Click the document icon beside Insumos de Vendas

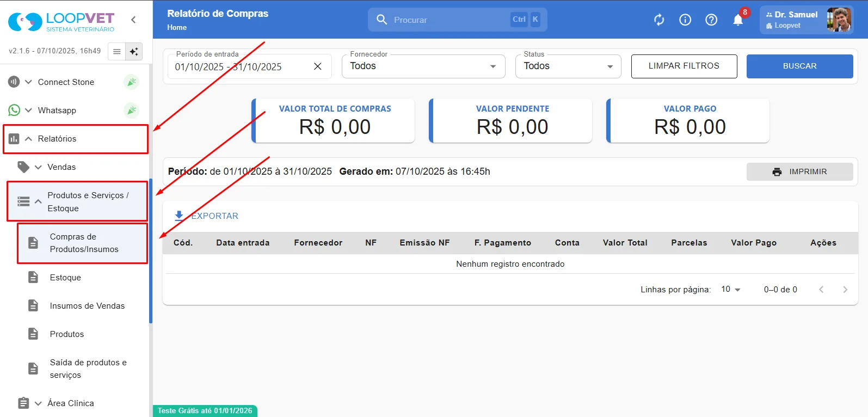point(33,305)
